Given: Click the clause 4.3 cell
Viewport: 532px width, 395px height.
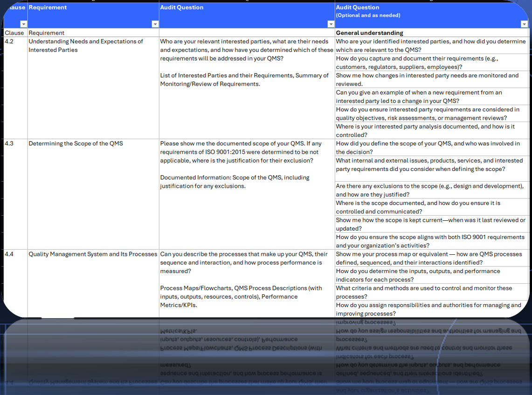Looking at the screenshot, I should (x=15, y=143).
